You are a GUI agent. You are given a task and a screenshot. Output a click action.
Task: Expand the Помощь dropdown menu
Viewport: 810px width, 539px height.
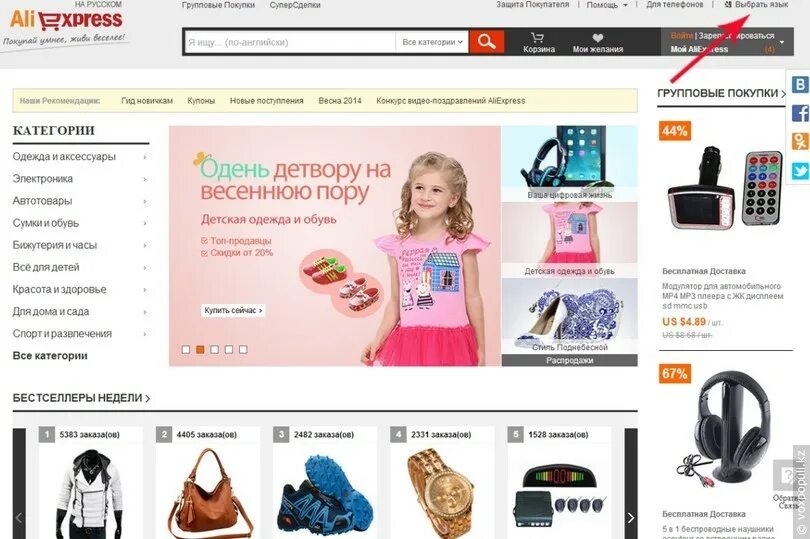607,5
